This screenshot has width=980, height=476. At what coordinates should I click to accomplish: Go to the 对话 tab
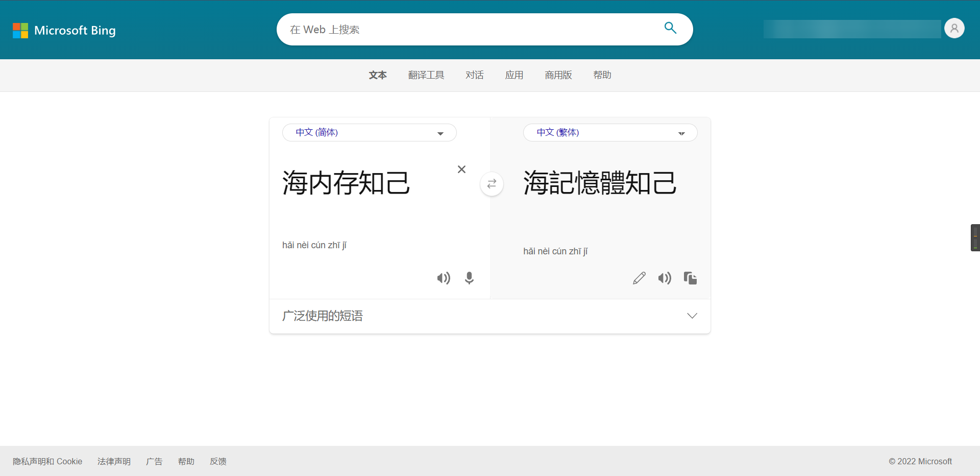point(474,76)
